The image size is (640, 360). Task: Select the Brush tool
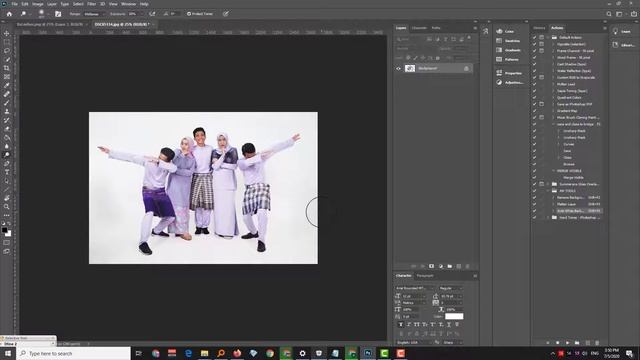coord(7,102)
